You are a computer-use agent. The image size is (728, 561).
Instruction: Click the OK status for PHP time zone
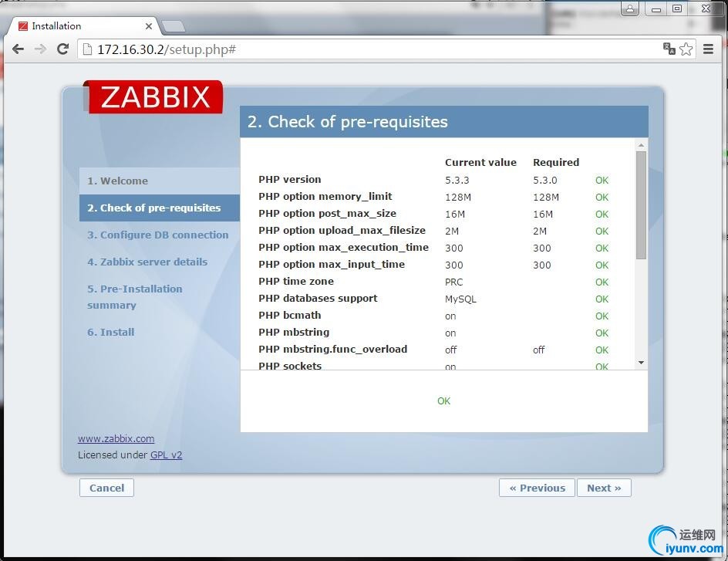click(x=602, y=282)
